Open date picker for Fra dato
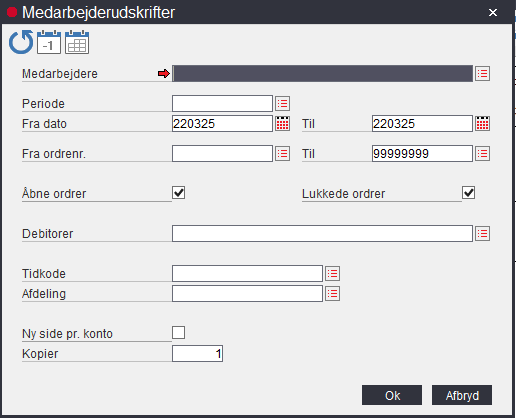The width and height of the screenshot is (516, 418). (x=282, y=123)
